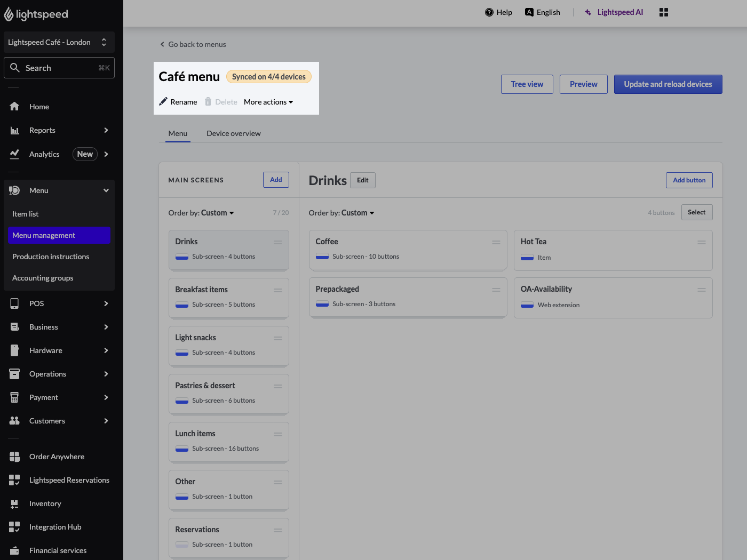
Task: Click the Business sidebar icon
Action: (14, 327)
